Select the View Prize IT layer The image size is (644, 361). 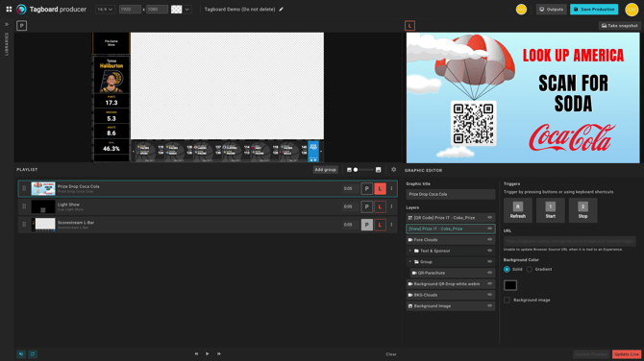coord(451,229)
